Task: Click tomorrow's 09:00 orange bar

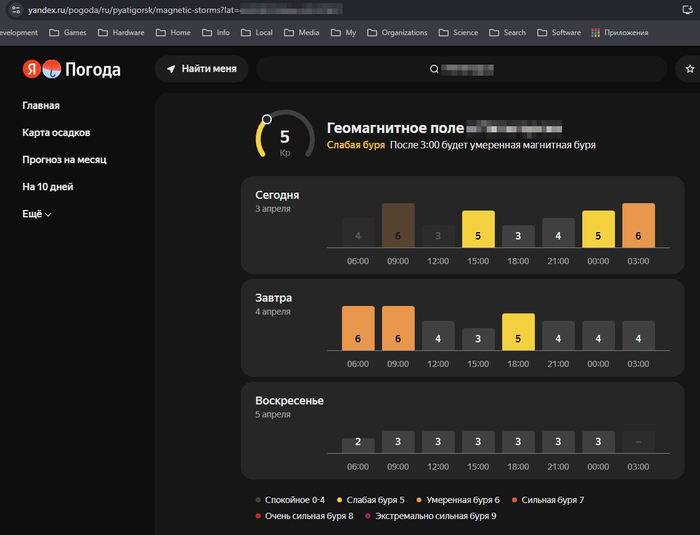Action: (398, 328)
